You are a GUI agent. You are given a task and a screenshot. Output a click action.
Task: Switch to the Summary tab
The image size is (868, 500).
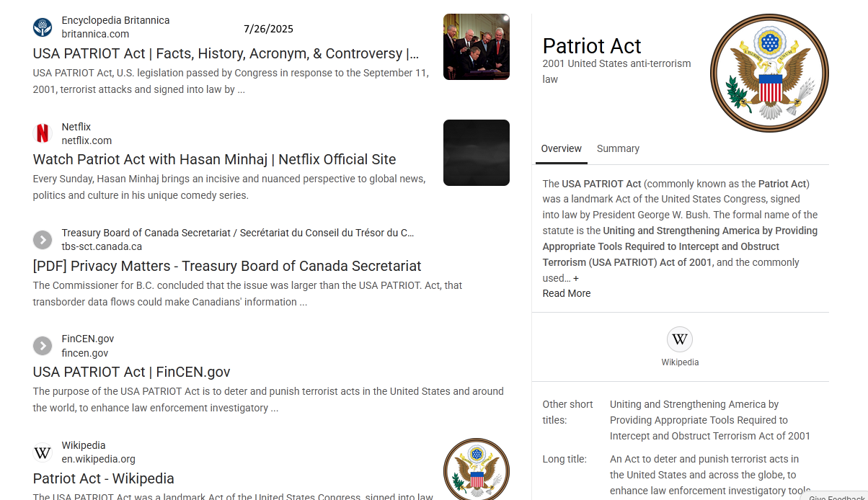(618, 148)
